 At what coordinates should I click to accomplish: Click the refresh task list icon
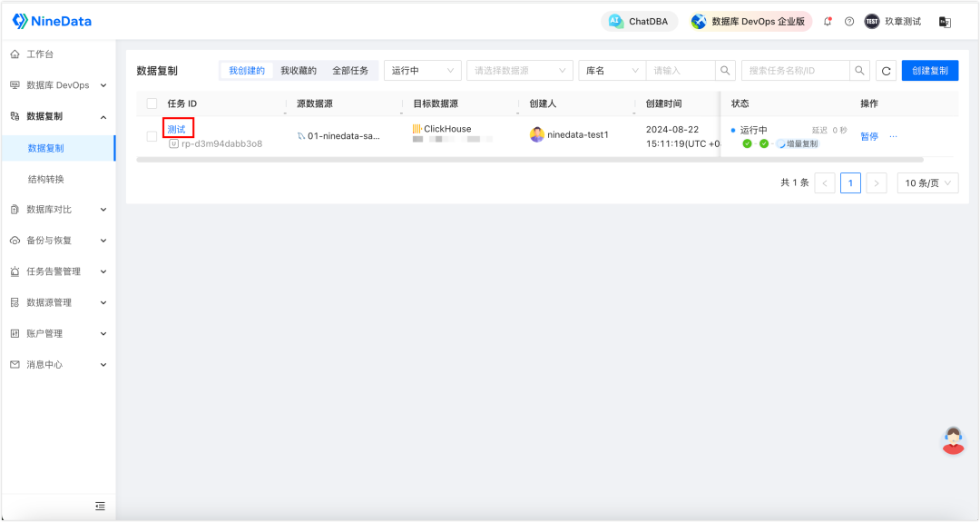pyautogui.click(x=886, y=71)
